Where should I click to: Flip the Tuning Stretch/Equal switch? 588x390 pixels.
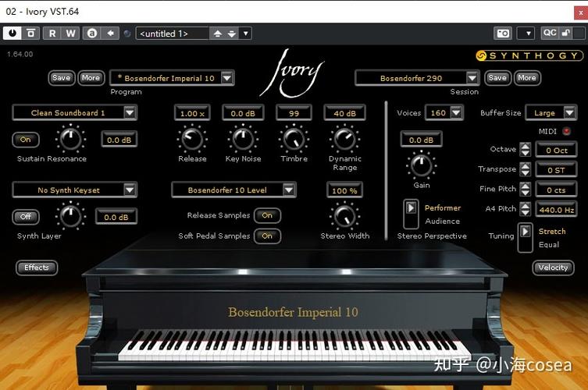click(x=526, y=238)
